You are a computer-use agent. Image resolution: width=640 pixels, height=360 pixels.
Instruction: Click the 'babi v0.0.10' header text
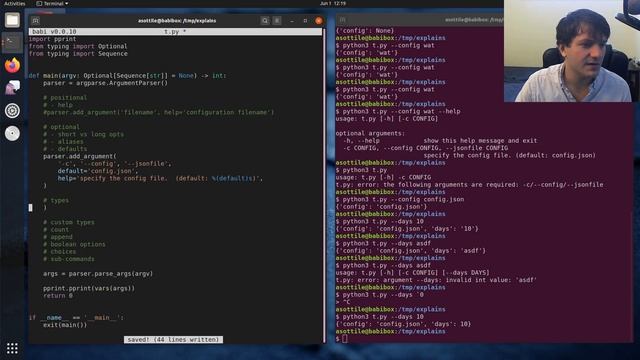(x=54, y=31)
